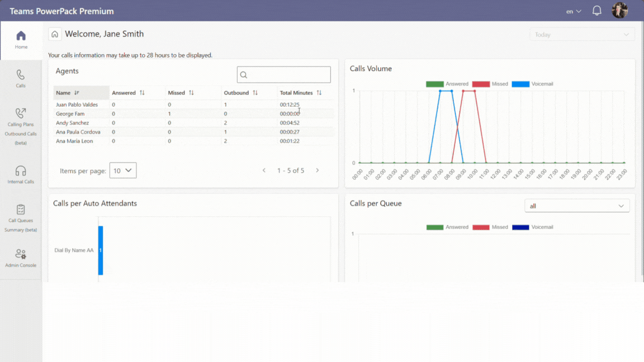This screenshot has height=362, width=644.
Task: Click the Name column header
Action: pyautogui.click(x=81, y=93)
